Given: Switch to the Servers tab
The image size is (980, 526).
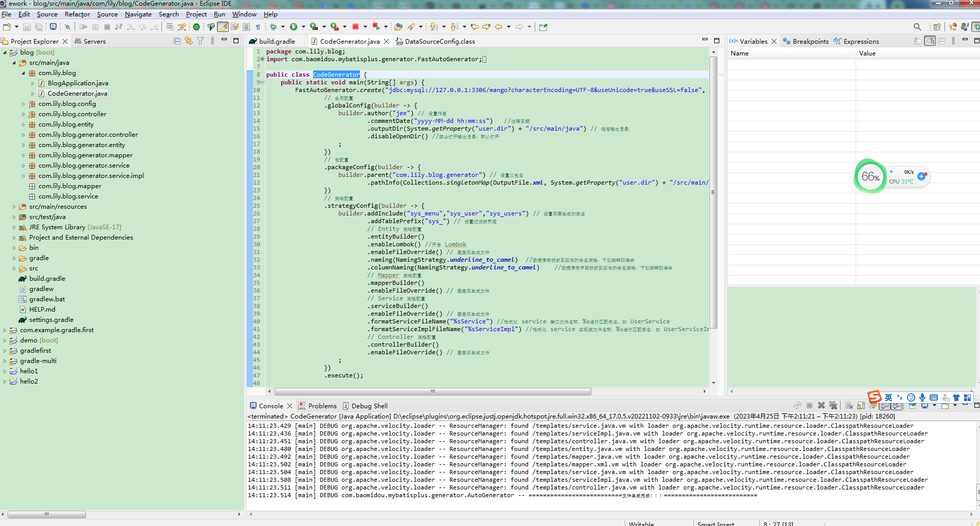Looking at the screenshot, I should click(90, 41).
